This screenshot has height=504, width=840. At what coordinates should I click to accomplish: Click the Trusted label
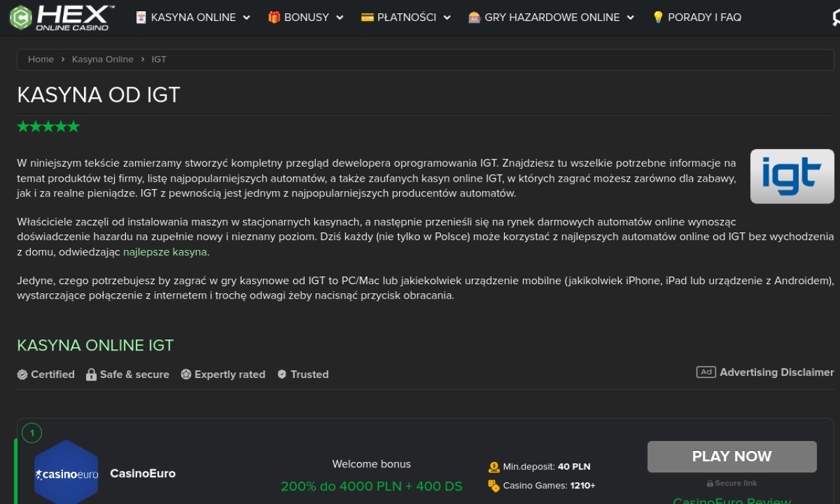[310, 374]
